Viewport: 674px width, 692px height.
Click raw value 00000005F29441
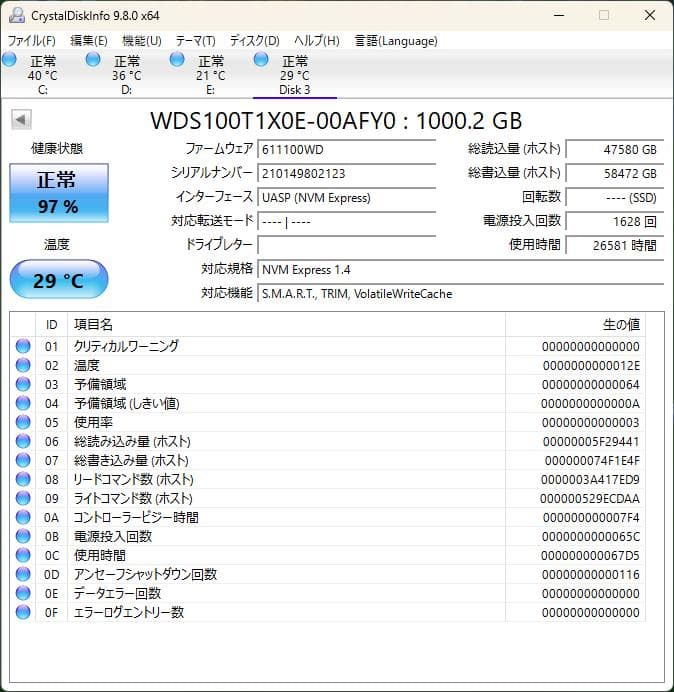point(591,442)
